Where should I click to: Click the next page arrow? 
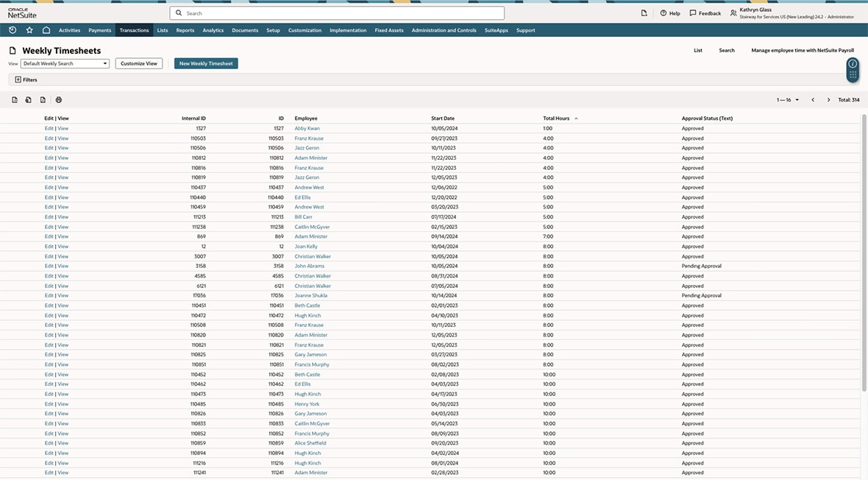[x=828, y=100]
